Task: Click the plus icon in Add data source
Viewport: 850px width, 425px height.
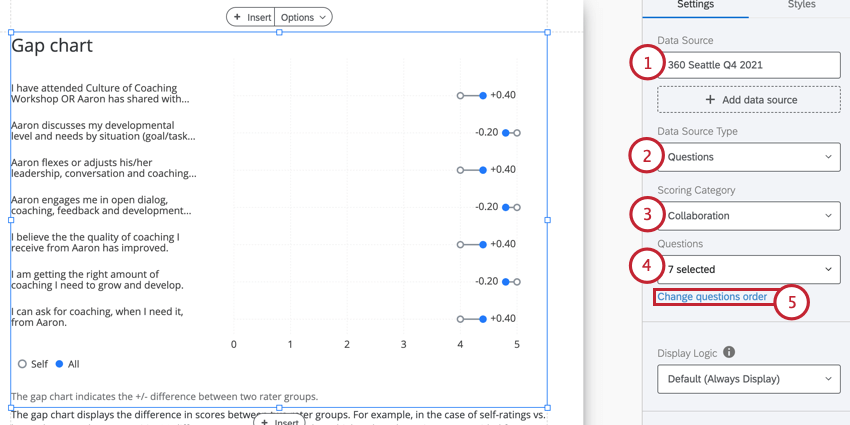Action: (710, 100)
